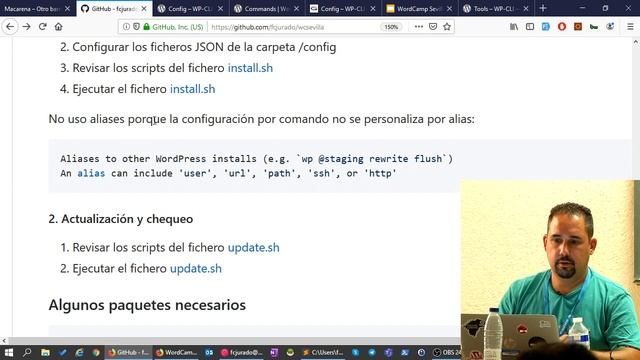Open OneNote from the taskbar
The height and width of the screenshot is (360, 640).
(x=274, y=352)
